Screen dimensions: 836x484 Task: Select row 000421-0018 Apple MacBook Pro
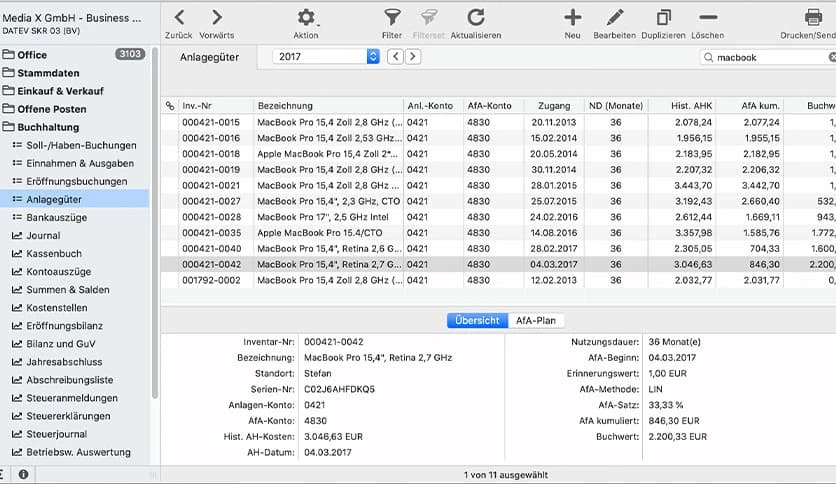click(499, 154)
